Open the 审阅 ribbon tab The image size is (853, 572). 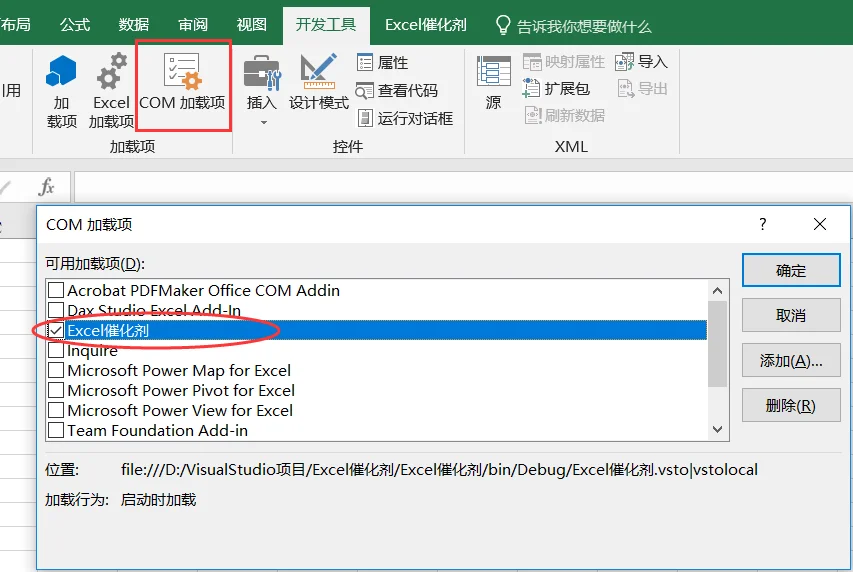pyautogui.click(x=193, y=24)
